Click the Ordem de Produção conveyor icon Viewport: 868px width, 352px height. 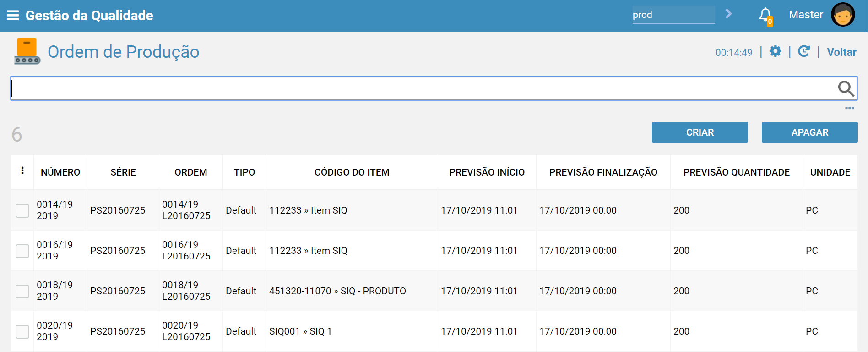pyautogui.click(x=27, y=51)
